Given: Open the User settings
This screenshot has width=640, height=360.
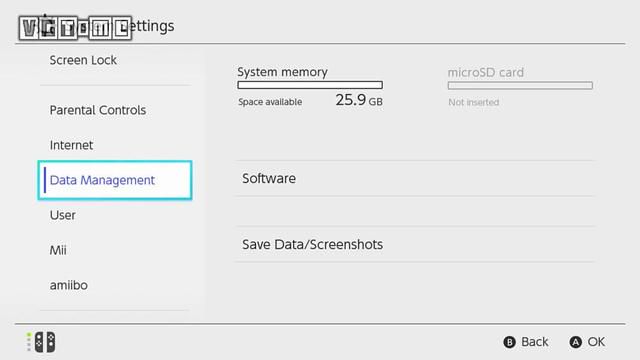Looking at the screenshot, I should tap(62, 215).
